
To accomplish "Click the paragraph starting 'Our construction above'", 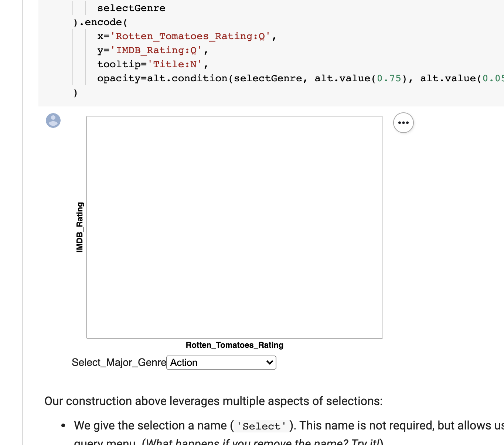I will click(214, 401).
